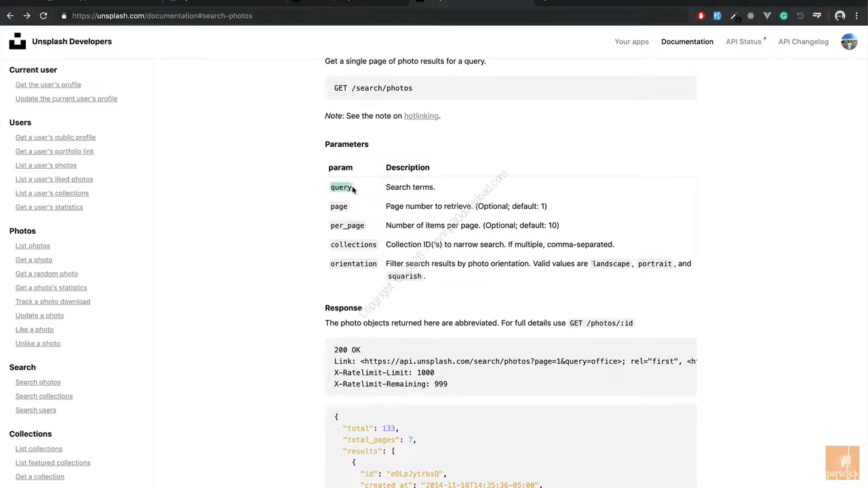The image size is (868, 488).
Task: Open the API Changelog page
Action: click(803, 41)
